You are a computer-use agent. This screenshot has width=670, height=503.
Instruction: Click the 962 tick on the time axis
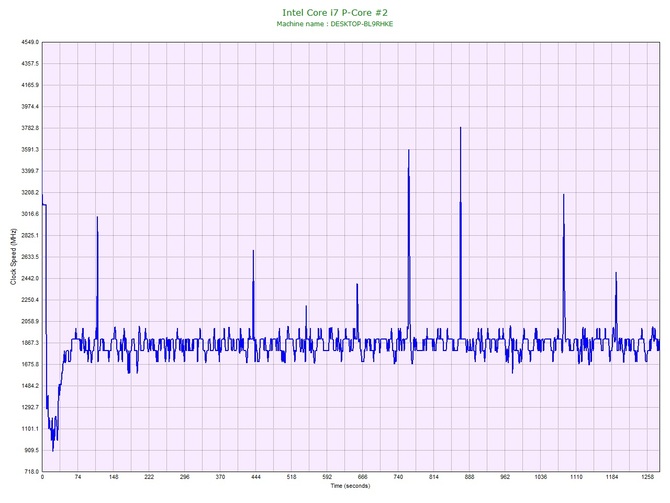[x=505, y=477]
